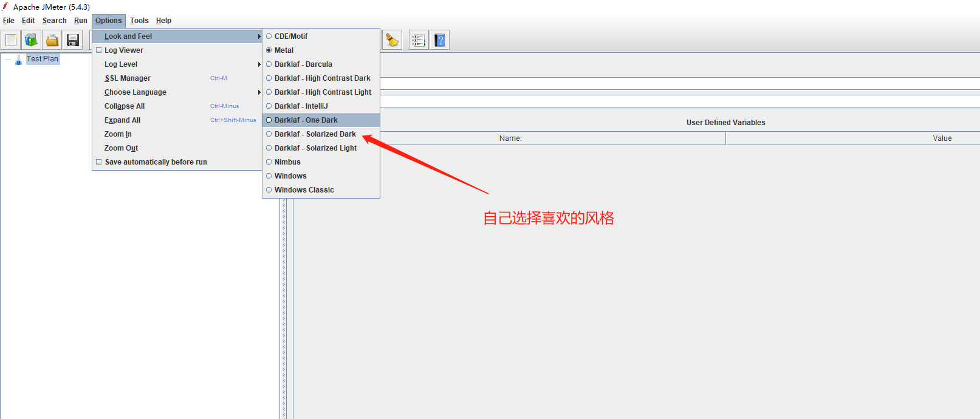Select Darklaf - High Contrast Light theme

pyautogui.click(x=321, y=92)
